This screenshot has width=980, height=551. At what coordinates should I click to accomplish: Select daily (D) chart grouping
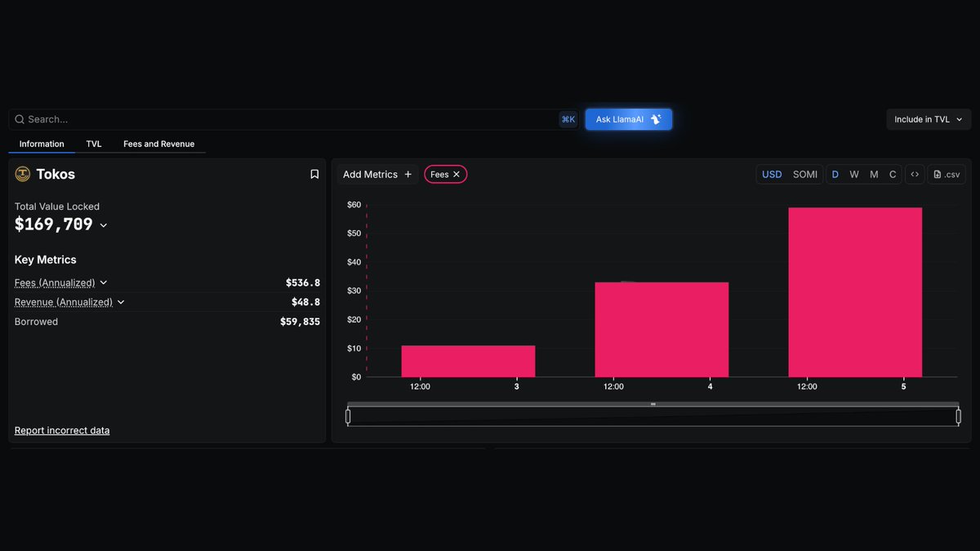coord(835,174)
